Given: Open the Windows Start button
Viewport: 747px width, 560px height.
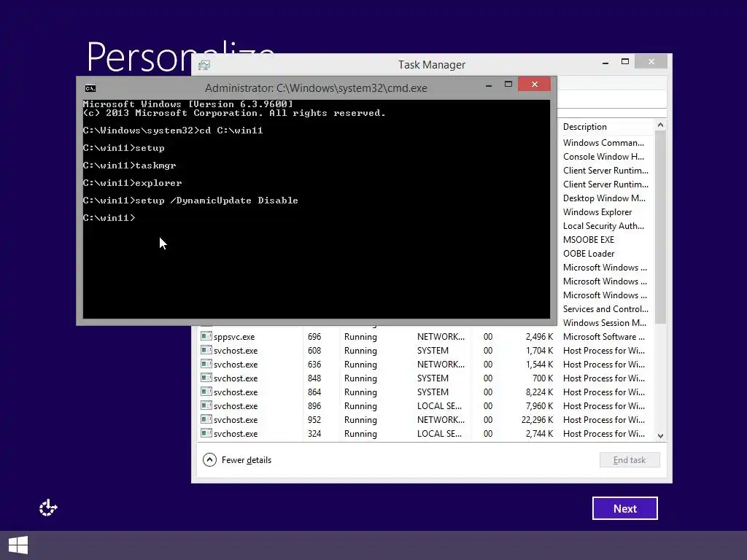Looking at the screenshot, I should [x=18, y=545].
